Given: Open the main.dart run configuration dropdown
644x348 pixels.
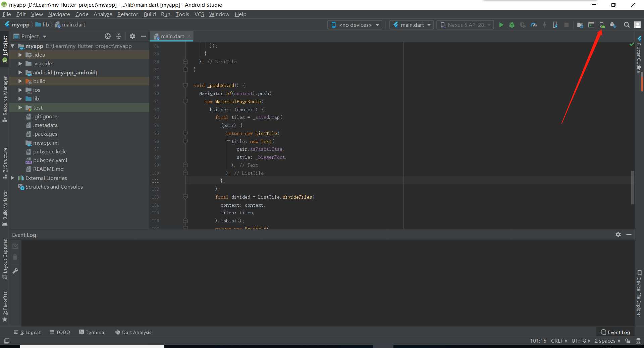Looking at the screenshot, I should click(412, 25).
